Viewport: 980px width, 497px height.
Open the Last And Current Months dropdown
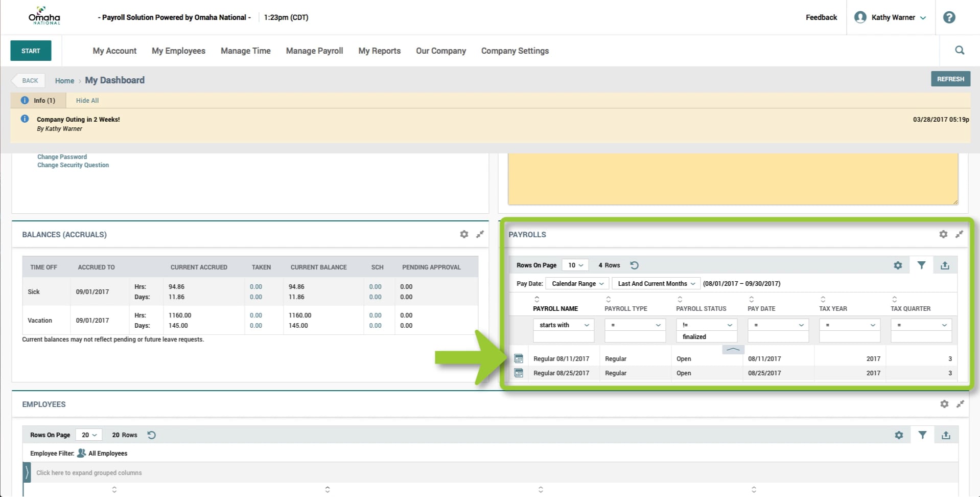click(x=655, y=283)
